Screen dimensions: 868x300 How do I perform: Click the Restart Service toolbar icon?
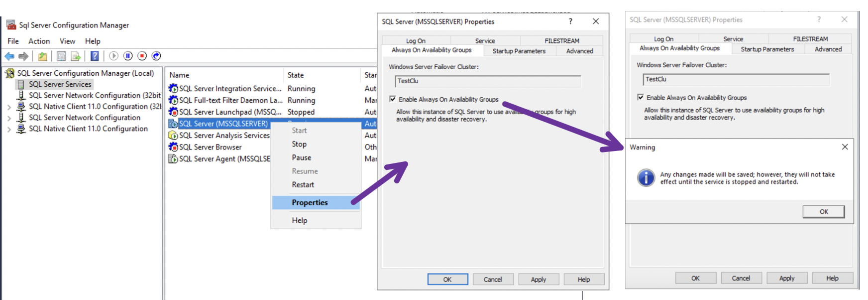pos(156,56)
